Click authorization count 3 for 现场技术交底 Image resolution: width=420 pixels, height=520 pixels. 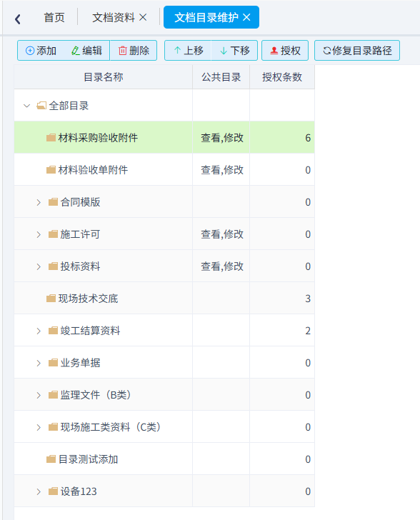coord(308,299)
